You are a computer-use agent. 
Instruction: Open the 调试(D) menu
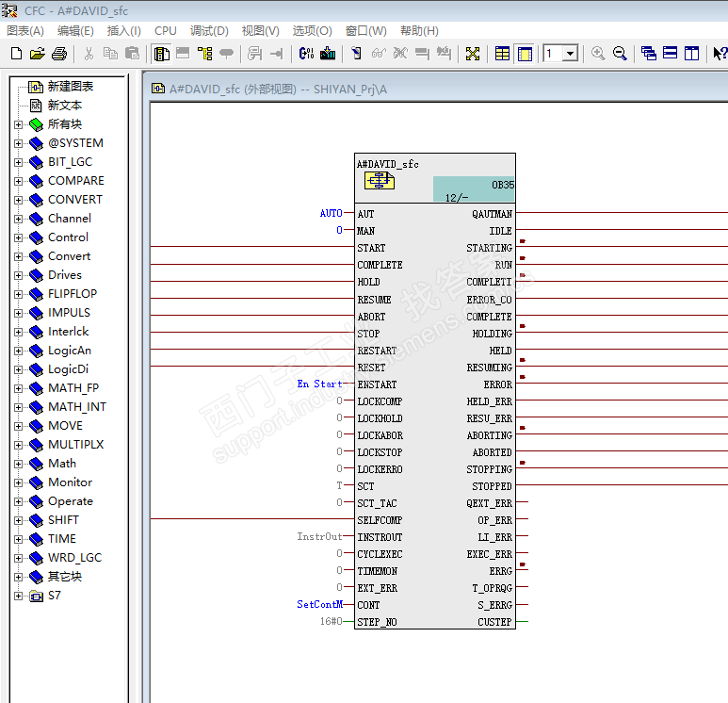tap(209, 31)
